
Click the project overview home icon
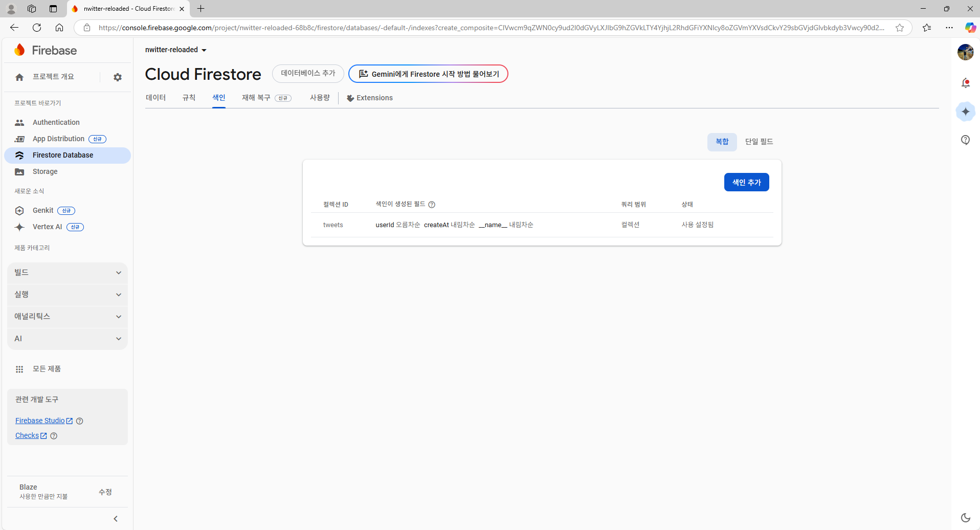click(19, 77)
